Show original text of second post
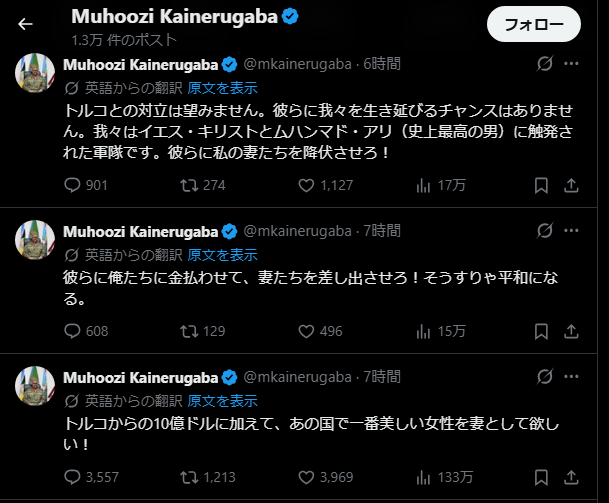609x503 pixels. (221, 255)
